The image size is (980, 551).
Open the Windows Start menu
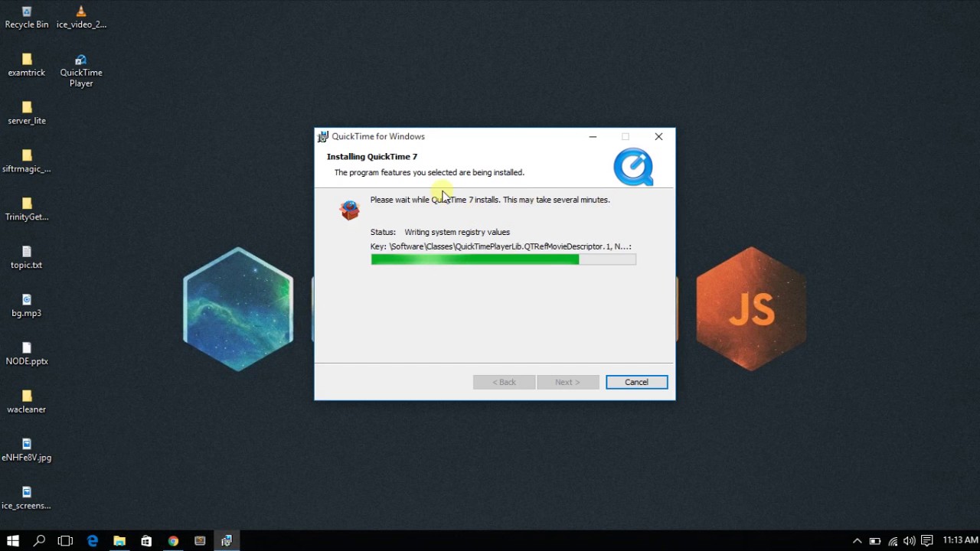13,541
